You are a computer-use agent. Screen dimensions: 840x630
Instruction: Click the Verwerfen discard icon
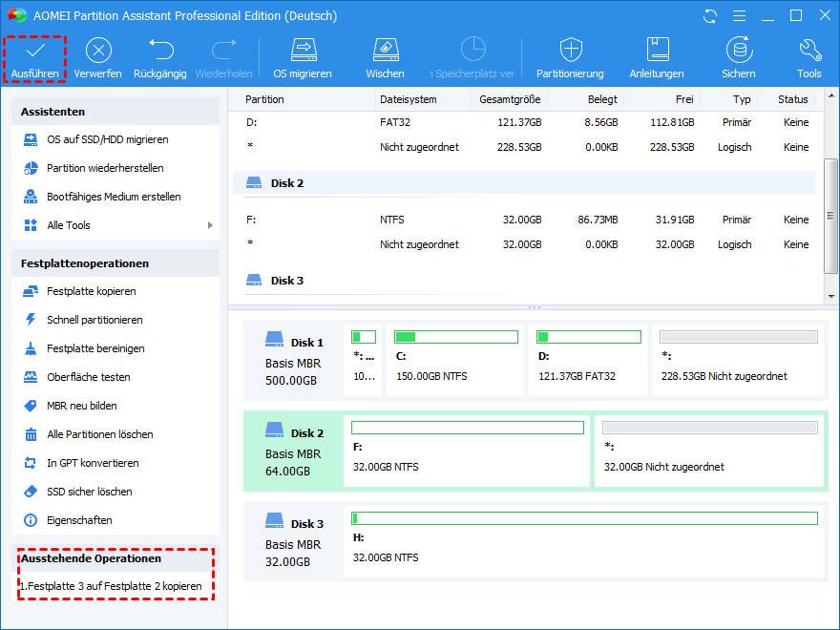[x=97, y=50]
